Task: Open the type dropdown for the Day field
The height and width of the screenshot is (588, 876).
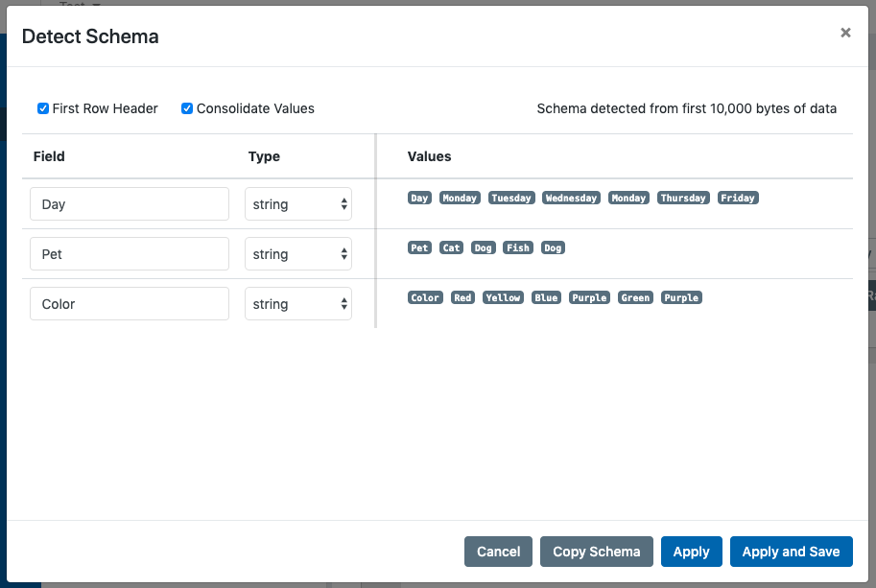Action: (298, 203)
